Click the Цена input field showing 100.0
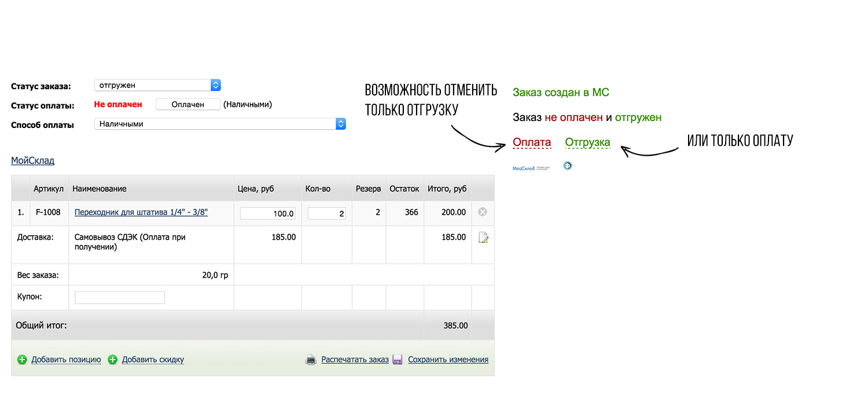868x410 pixels. 267,214
